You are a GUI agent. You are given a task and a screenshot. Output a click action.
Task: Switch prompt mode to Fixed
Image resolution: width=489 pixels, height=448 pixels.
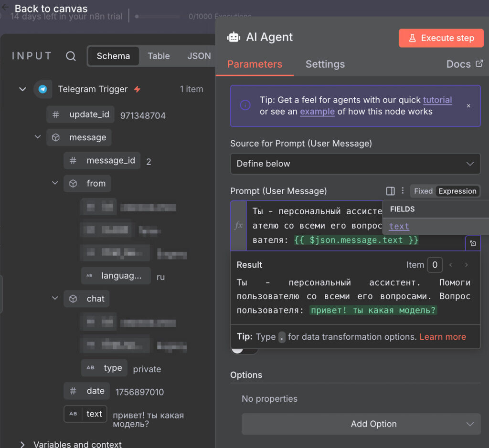click(x=423, y=191)
